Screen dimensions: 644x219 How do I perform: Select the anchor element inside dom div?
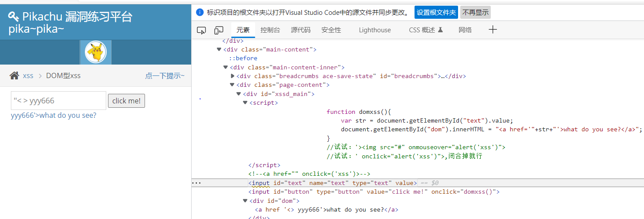(x=327, y=210)
